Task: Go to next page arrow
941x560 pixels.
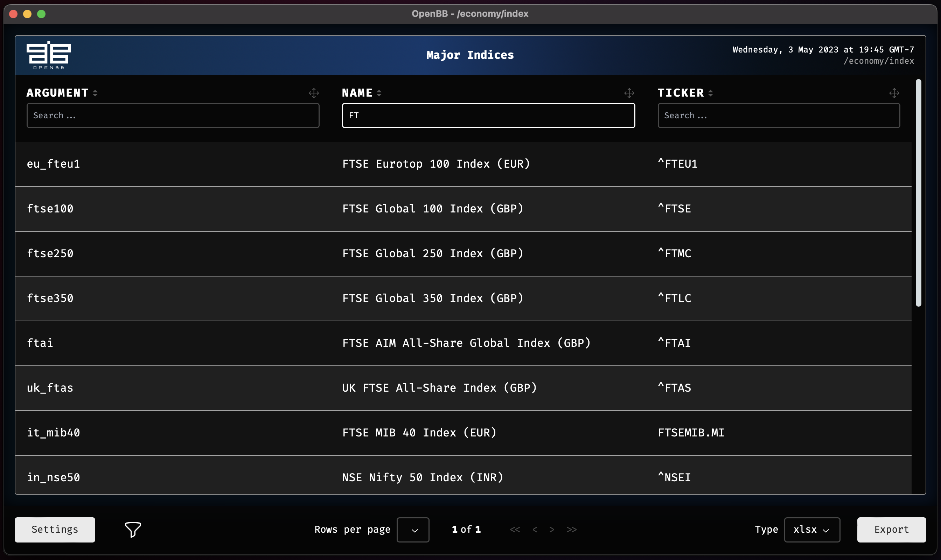Action: [552, 530]
